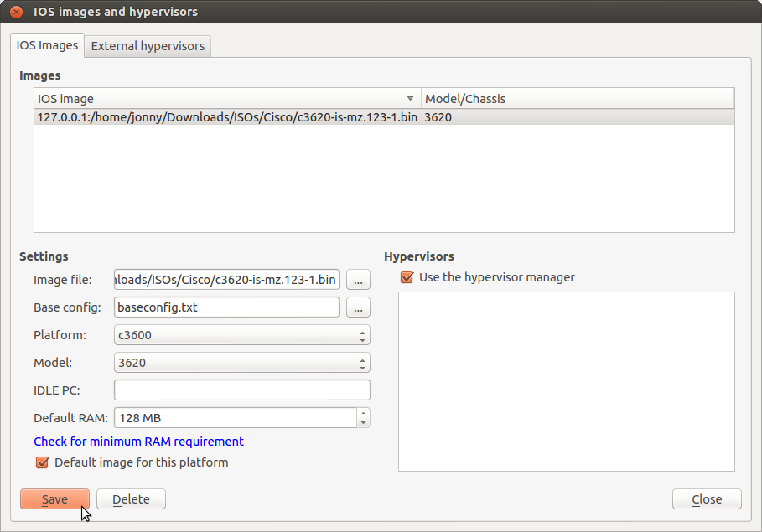Click the empty Hypervisors list box
The width and height of the screenshot is (762, 532).
click(566, 381)
